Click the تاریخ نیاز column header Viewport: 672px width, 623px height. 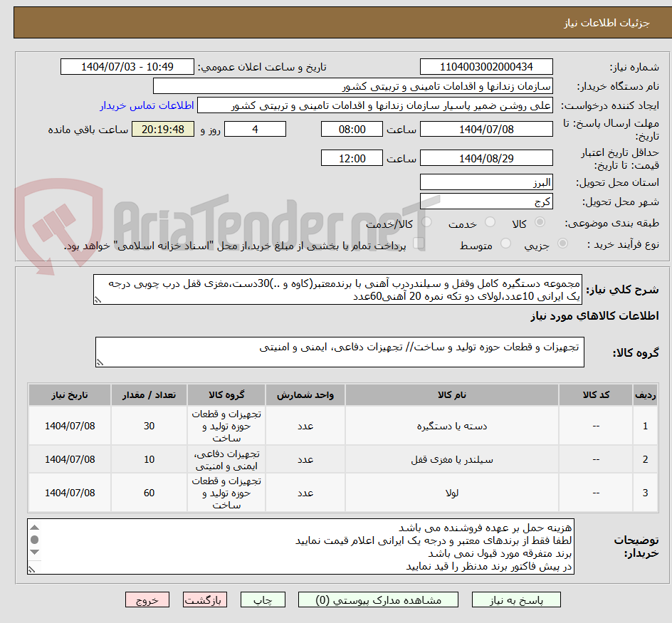(x=70, y=395)
